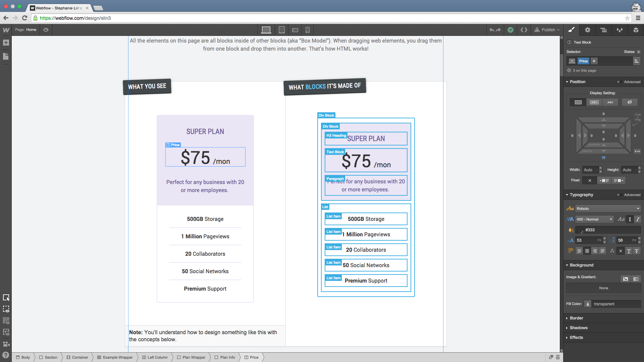
Task: Set display to inline
Action: 610,102
